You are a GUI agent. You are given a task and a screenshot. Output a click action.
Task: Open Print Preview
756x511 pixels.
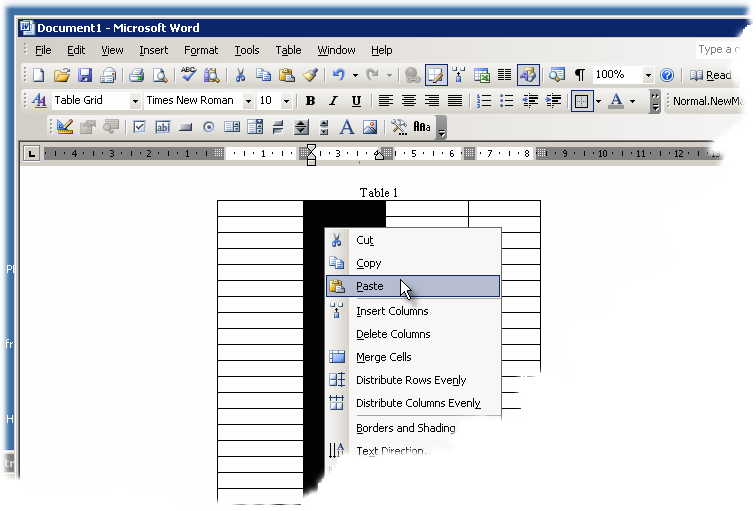[x=160, y=75]
